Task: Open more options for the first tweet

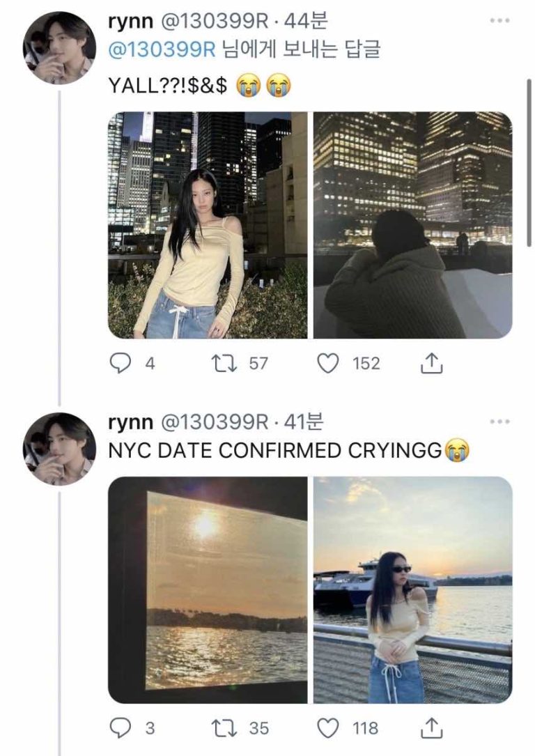Action: (499, 22)
